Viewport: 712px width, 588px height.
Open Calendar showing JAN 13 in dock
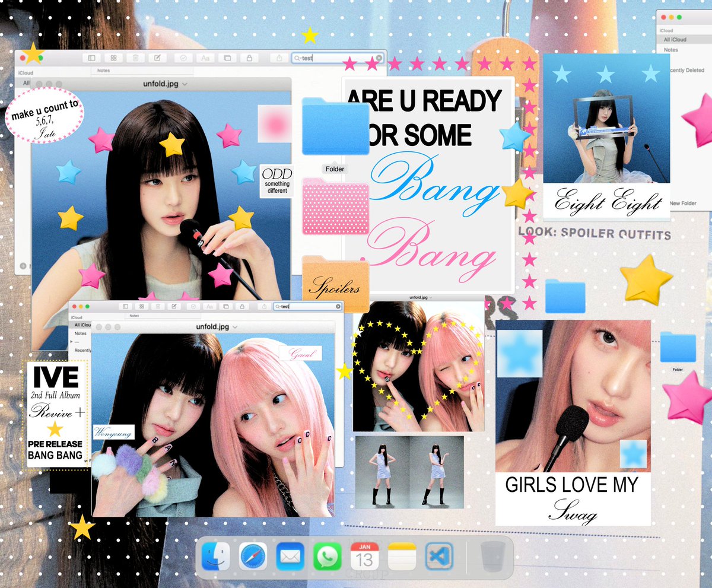(x=365, y=557)
